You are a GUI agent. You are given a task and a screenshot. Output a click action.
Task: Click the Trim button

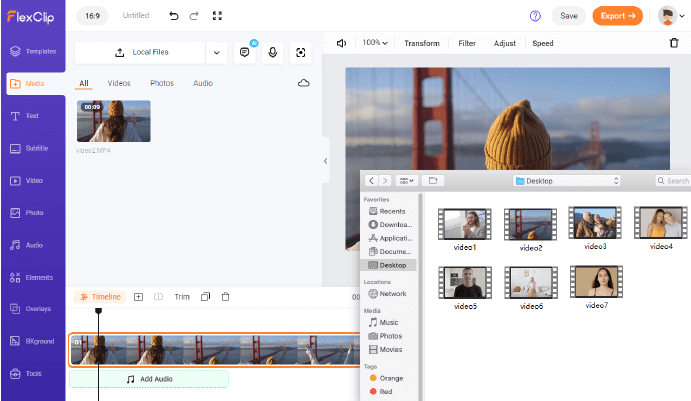(x=182, y=297)
